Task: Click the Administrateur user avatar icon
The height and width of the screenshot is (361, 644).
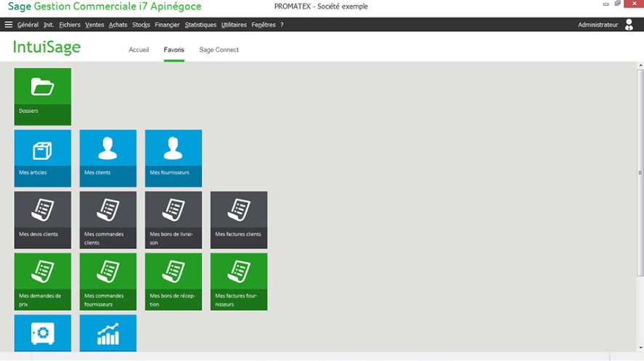Action: pos(629,25)
